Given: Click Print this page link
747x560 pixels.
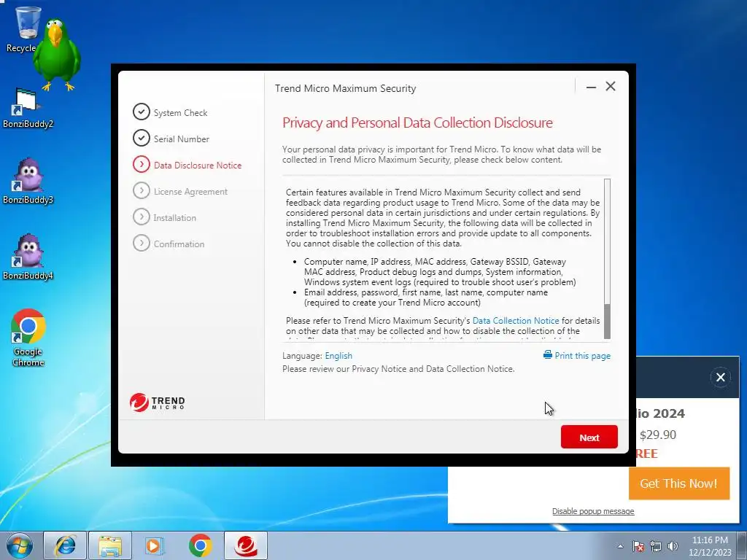Looking at the screenshot, I should tap(582, 356).
